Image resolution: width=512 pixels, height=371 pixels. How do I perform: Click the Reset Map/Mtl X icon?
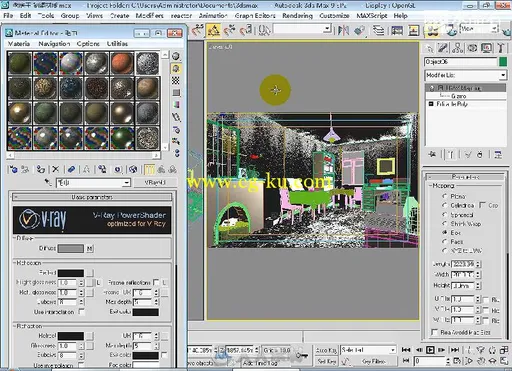coord(56,169)
